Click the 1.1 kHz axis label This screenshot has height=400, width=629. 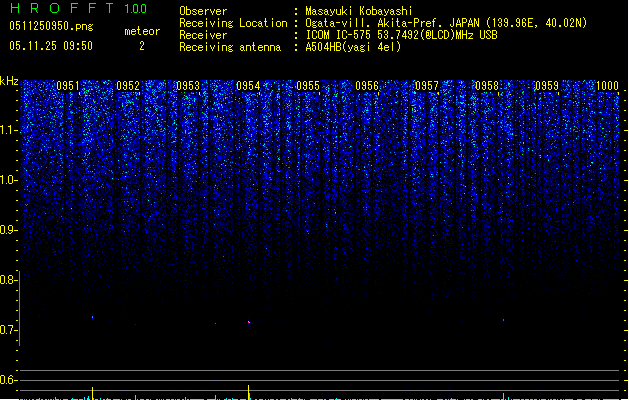9,130
